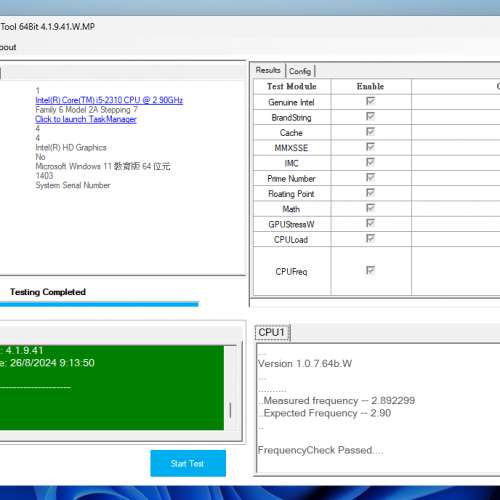Click the 4.1.9.41 version log line
Screen dimensions: 500x500
[x=22, y=351]
